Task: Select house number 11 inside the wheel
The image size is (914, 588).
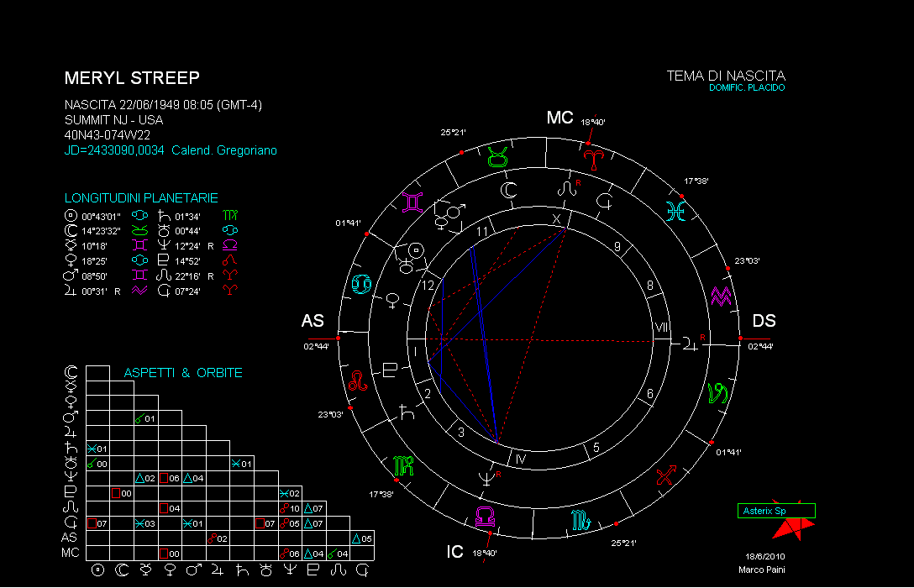Action: [482, 232]
